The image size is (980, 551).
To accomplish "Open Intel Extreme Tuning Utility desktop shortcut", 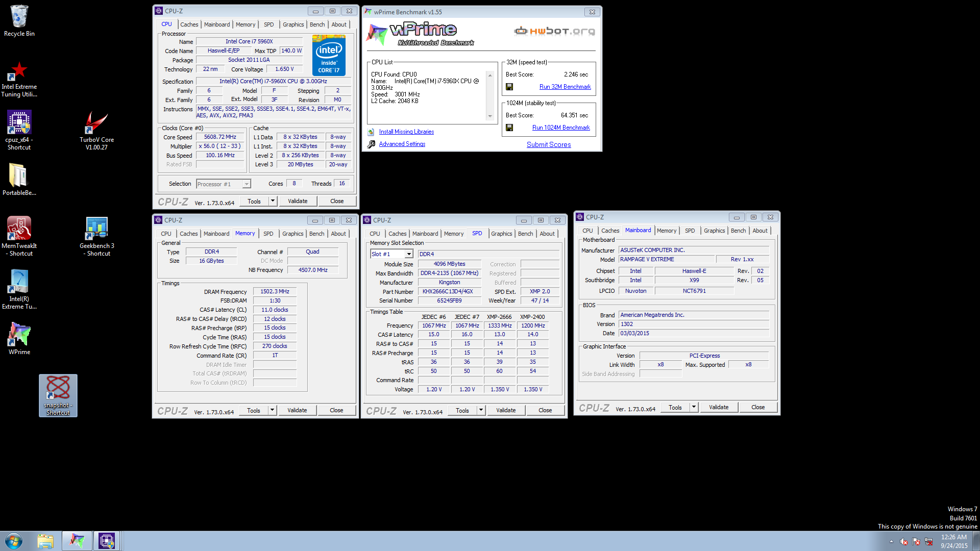I will pos(19,79).
